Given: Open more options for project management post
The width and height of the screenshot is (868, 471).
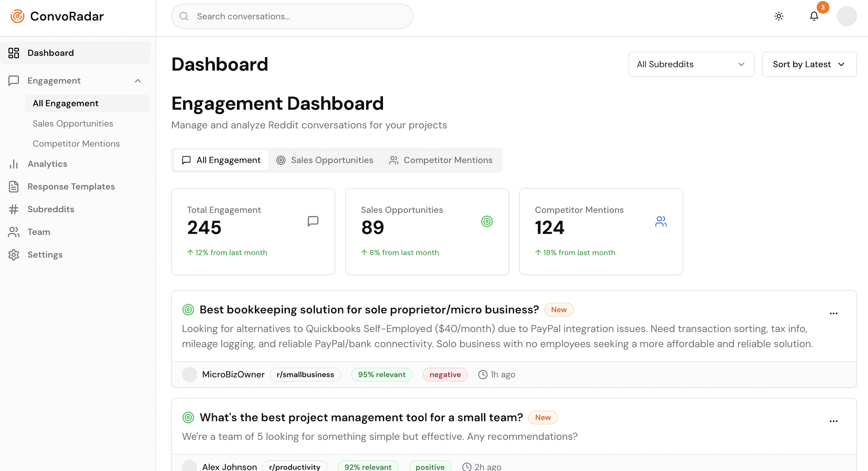Looking at the screenshot, I should coord(833,421).
